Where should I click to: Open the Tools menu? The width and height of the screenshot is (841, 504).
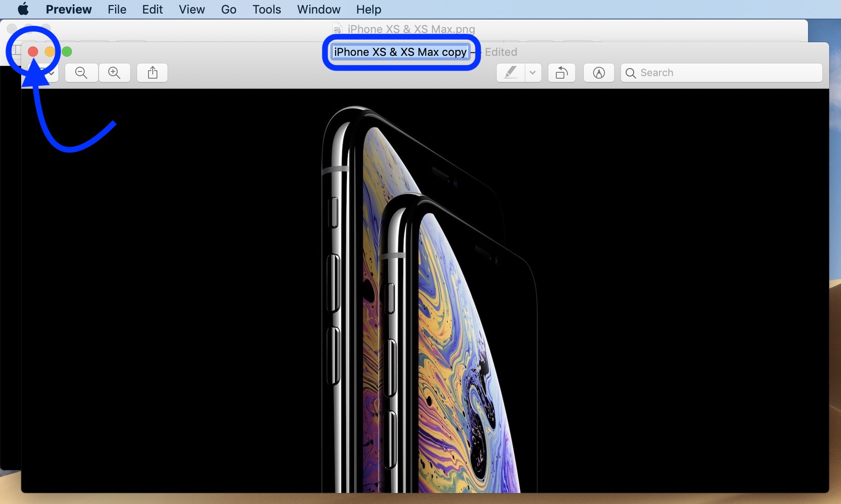(x=267, y=10)
